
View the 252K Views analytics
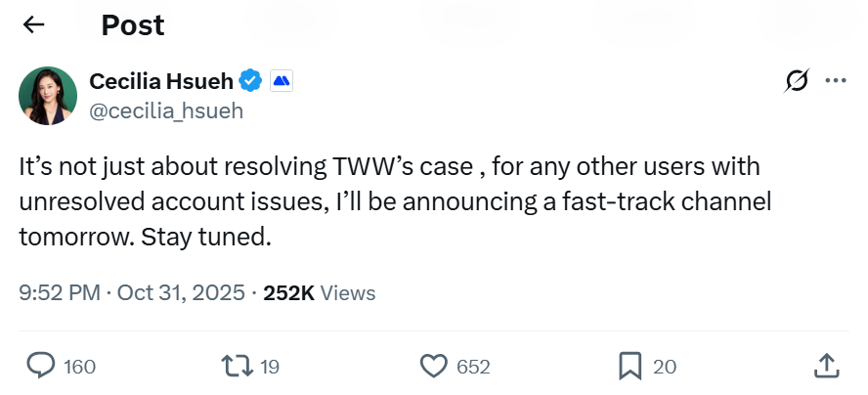click(x=320, y=292)
